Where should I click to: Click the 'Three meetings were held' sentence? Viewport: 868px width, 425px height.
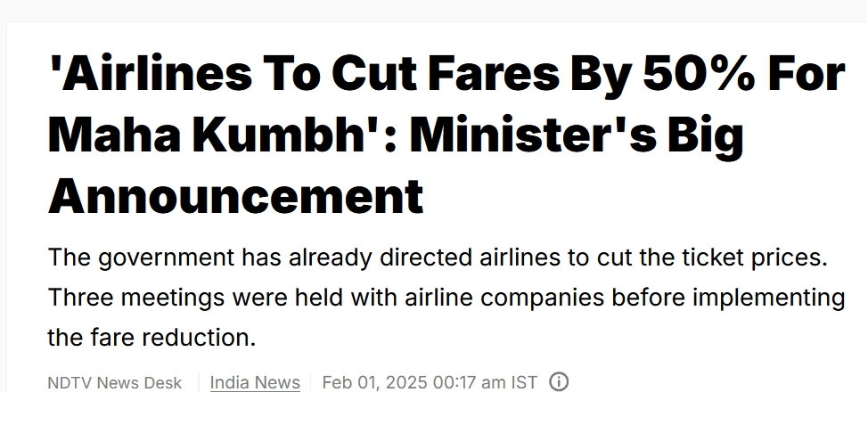pyautogui.click(x=446, y=298)
